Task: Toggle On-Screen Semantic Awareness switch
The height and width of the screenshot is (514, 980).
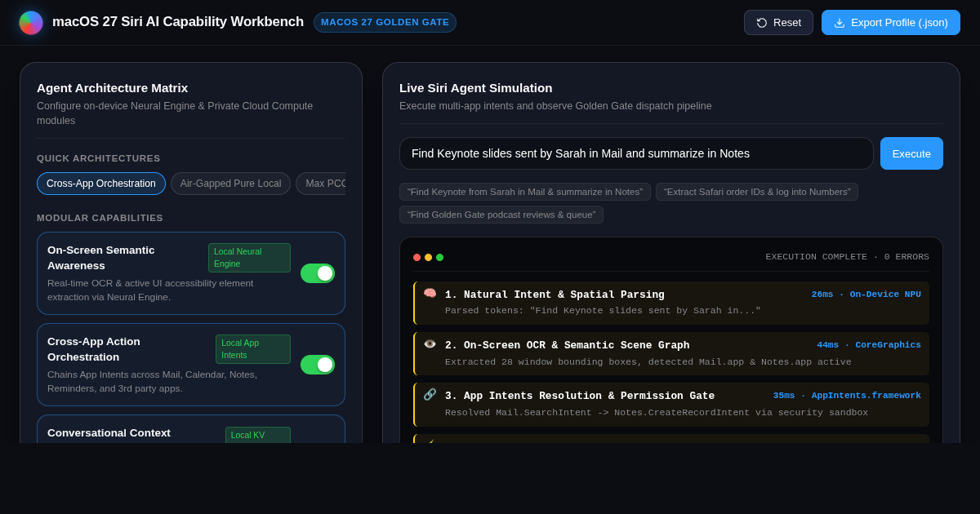Action: pos(318,273)
